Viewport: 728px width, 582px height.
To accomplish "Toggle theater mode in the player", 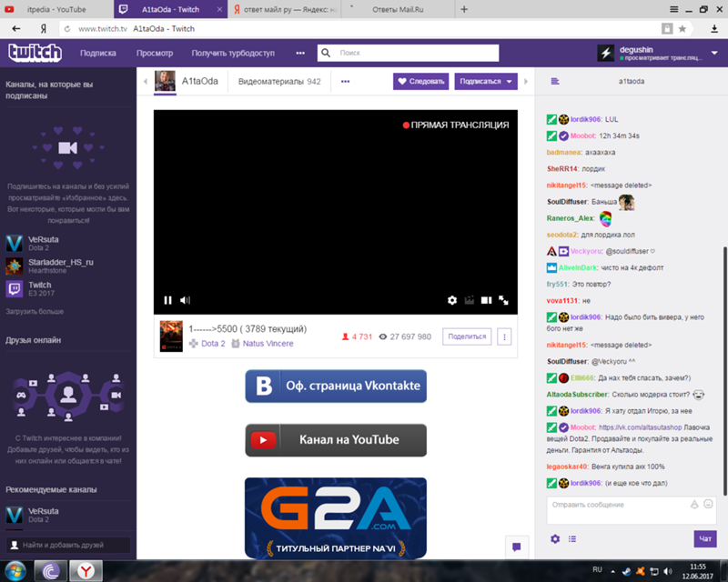I will pos(486,300).
